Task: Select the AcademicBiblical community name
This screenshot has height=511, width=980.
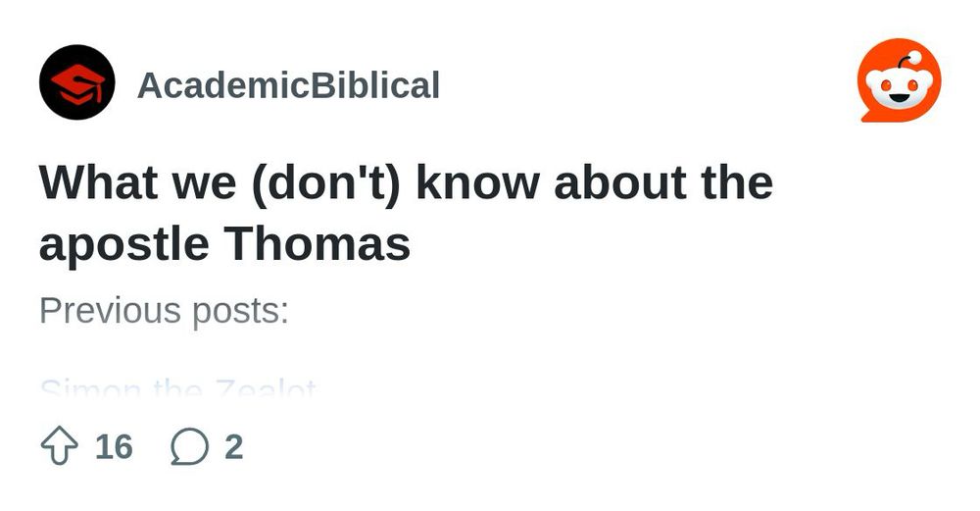Action: pyautogui.click(x=288, y=85)
